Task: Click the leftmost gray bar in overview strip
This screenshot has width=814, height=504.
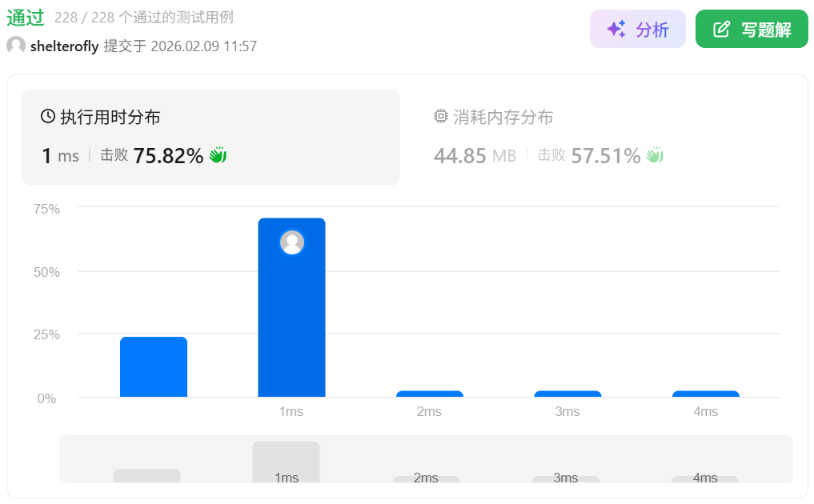Action: pyautogui.click(x=146, y=475)
